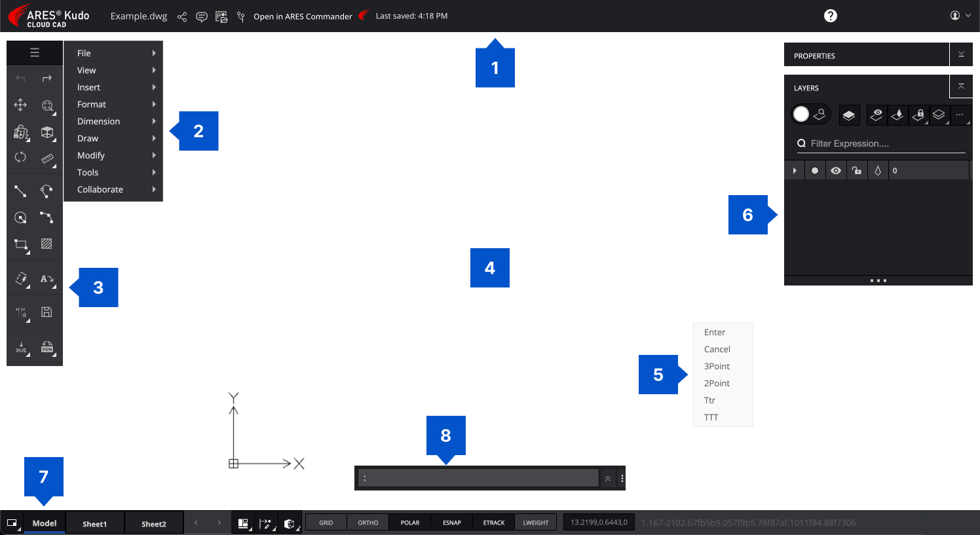Collapse the Layers panel

pos(961,87)
